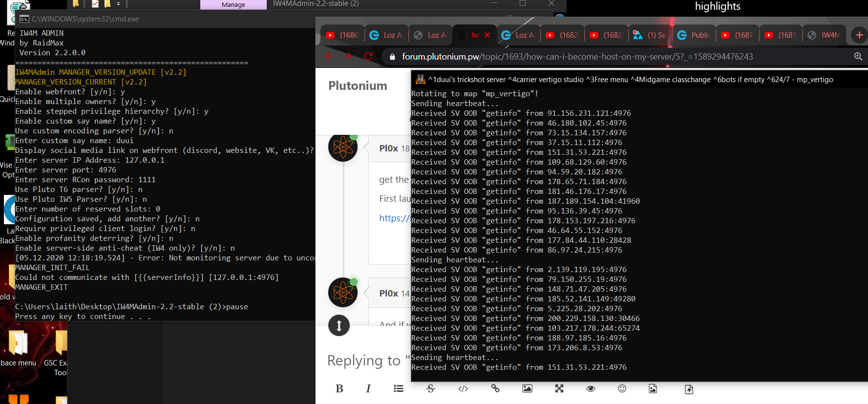
Task: Open the first Pl0x username link
Action: (x=389, y=148)
